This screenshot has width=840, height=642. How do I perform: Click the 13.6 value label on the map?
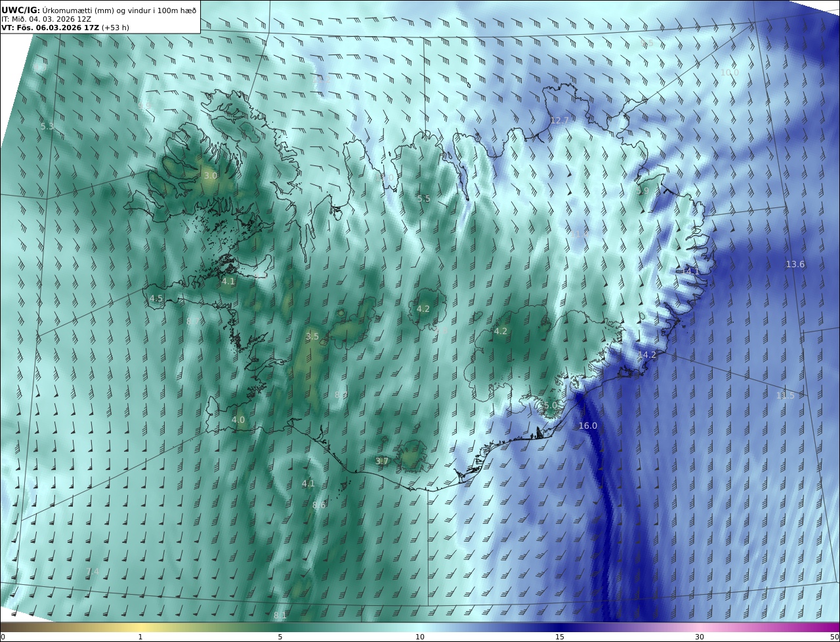(x=795, y=265)
